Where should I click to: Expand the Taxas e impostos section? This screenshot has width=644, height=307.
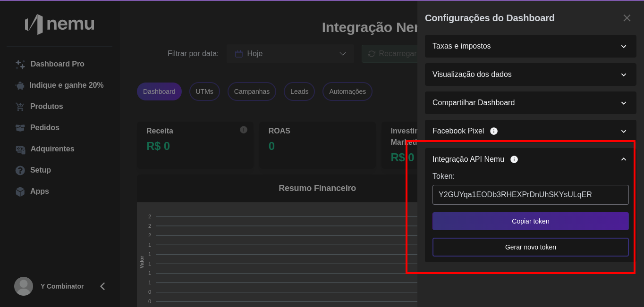(531, 46)
